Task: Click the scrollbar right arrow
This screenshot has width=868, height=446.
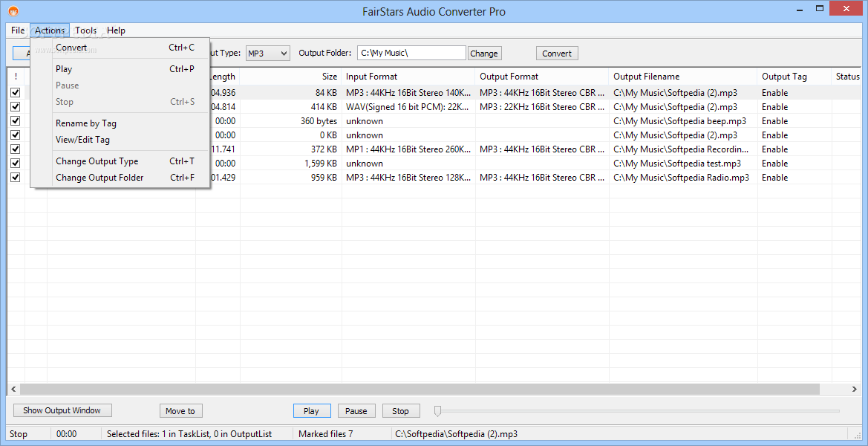Action: 854,390
